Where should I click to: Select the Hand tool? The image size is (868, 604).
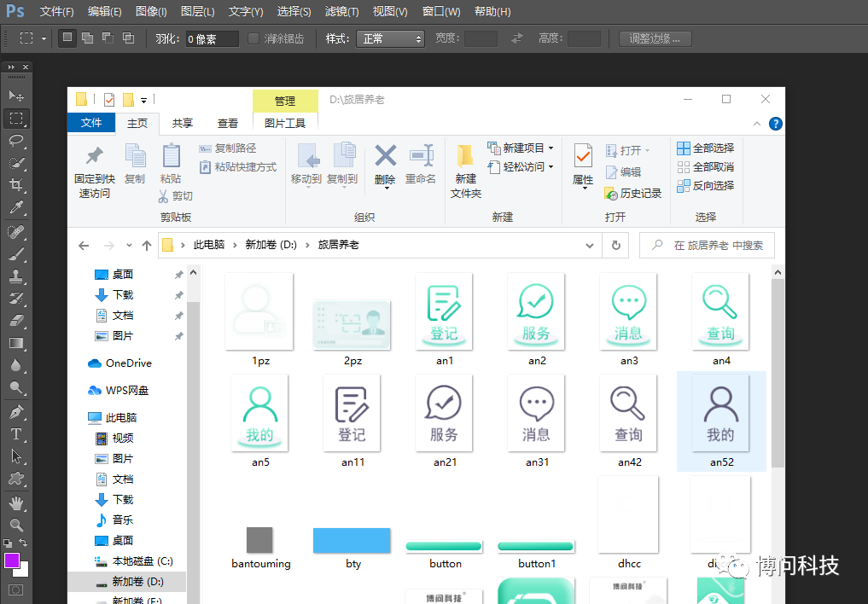[16, 502]
